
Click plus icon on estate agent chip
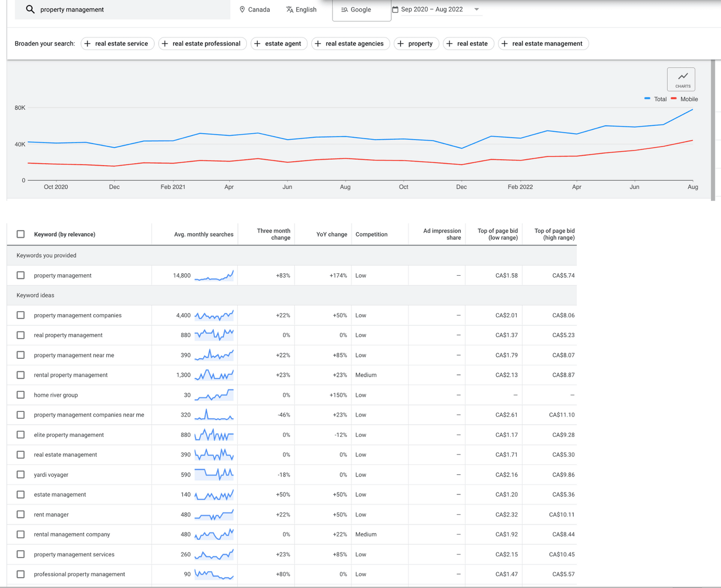[257, 44]
